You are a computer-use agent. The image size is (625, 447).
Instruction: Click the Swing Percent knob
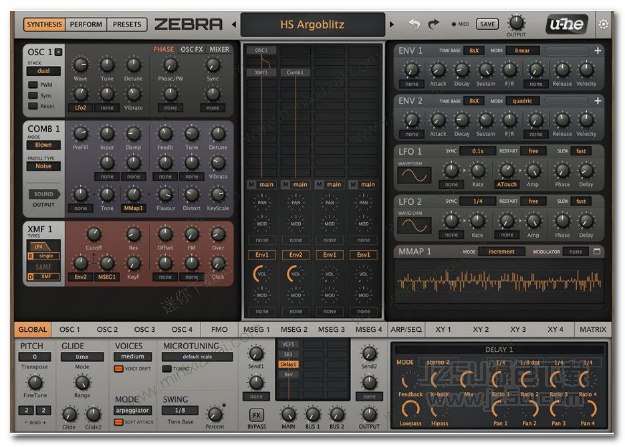coord(215,414)
